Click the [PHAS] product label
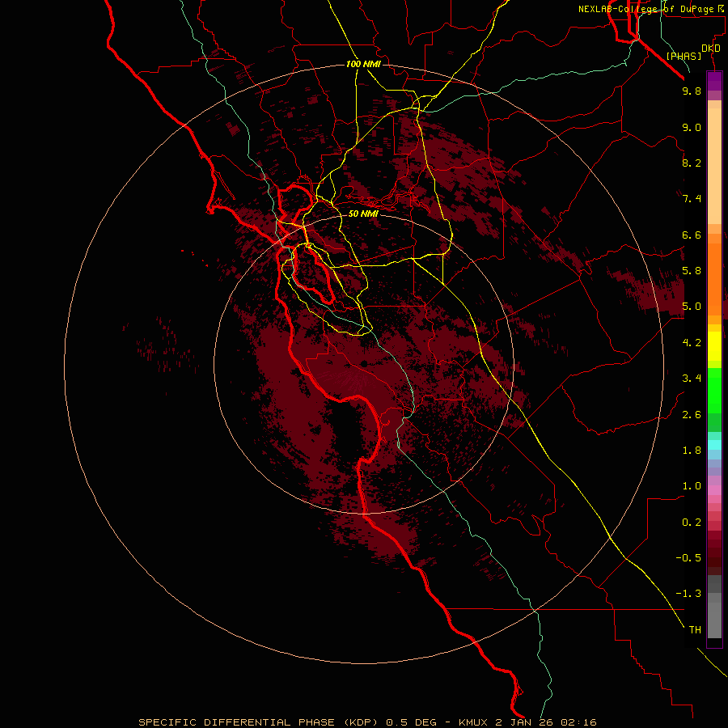728x728 pixels. [x=684, y=56]
